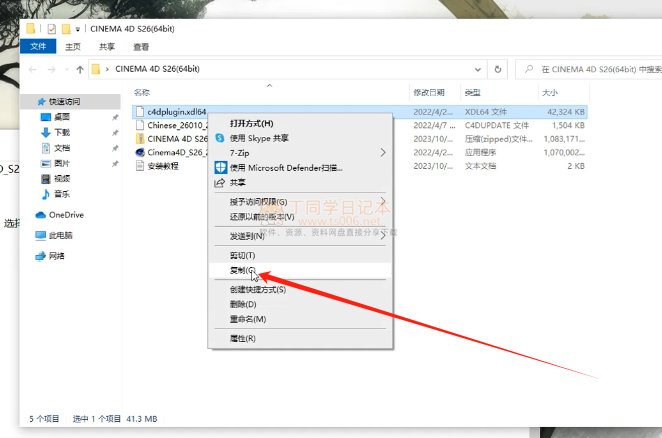Select the CINEMA 4D S26 zip archive icon

(x=140, y=139)
